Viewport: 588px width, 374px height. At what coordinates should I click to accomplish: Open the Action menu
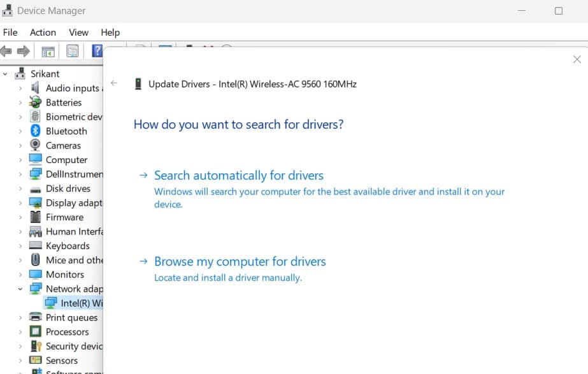tap(43, 32)
